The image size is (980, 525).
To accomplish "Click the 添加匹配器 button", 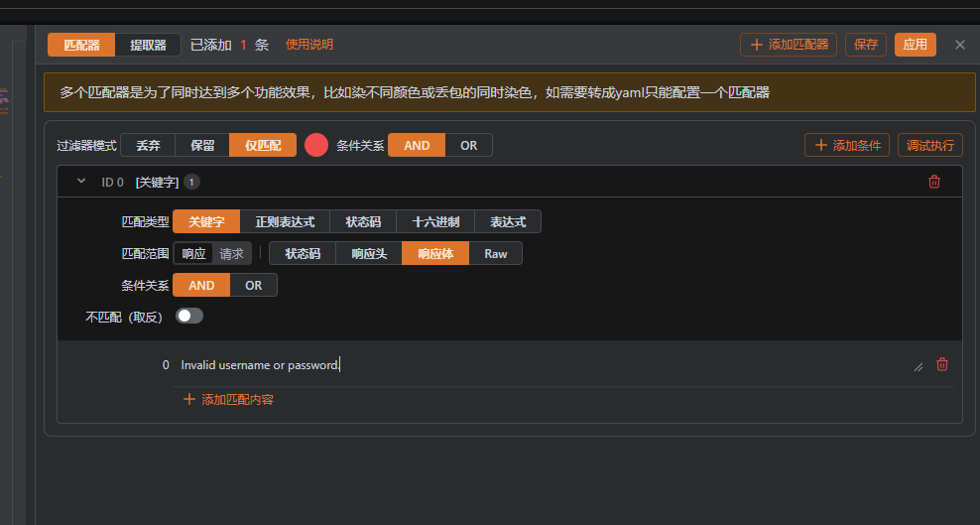I will pos(789,45).
